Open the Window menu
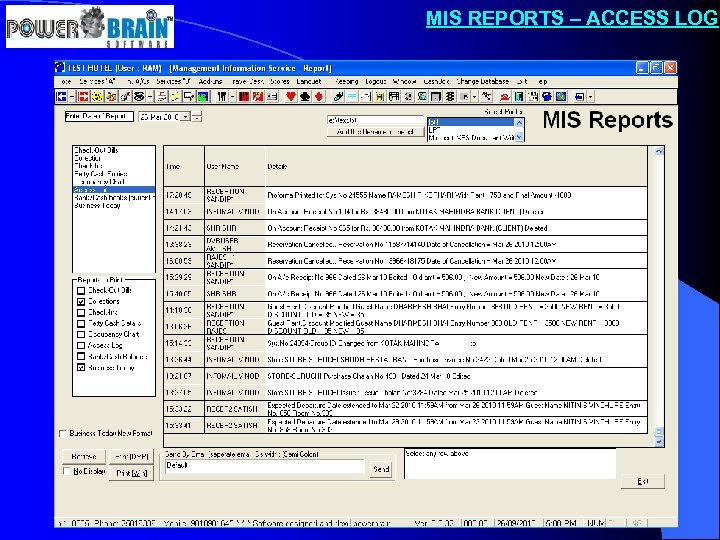The width and height of the screenshot is (720, 540). tap(404, 81)
